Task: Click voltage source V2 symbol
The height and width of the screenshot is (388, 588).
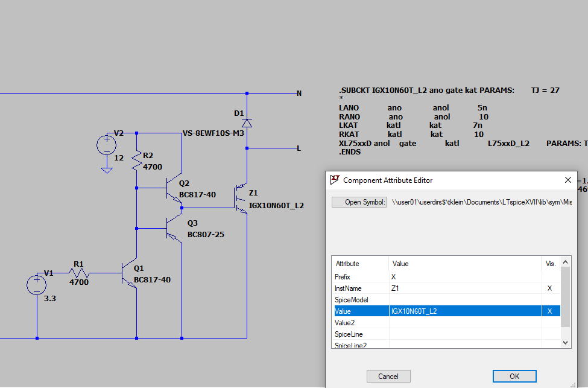Action: coord(107,144)
